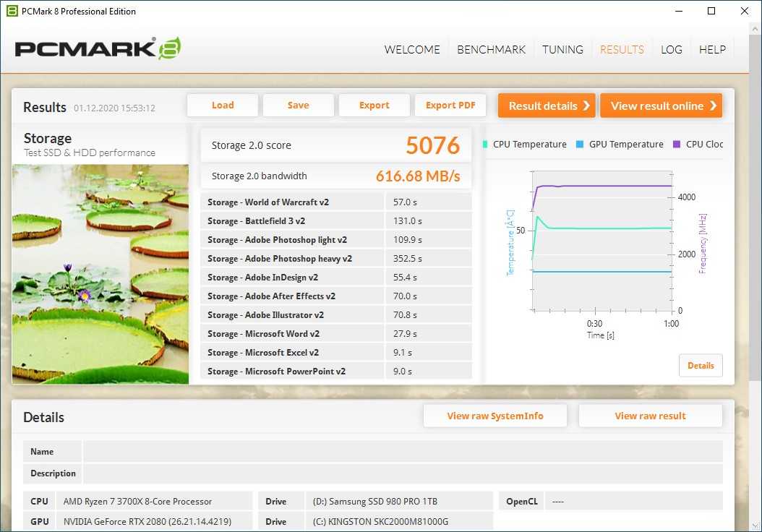Click the PCMark 8 logo
Image resolution: width=762 pixels, height=532 pixels.
[x=98, y=48]
